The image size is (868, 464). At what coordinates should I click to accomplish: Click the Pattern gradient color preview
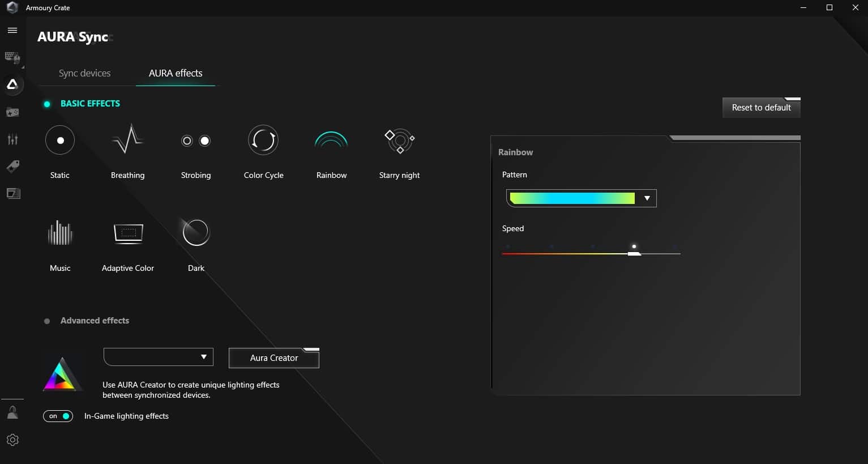click(x=572, y=198)
